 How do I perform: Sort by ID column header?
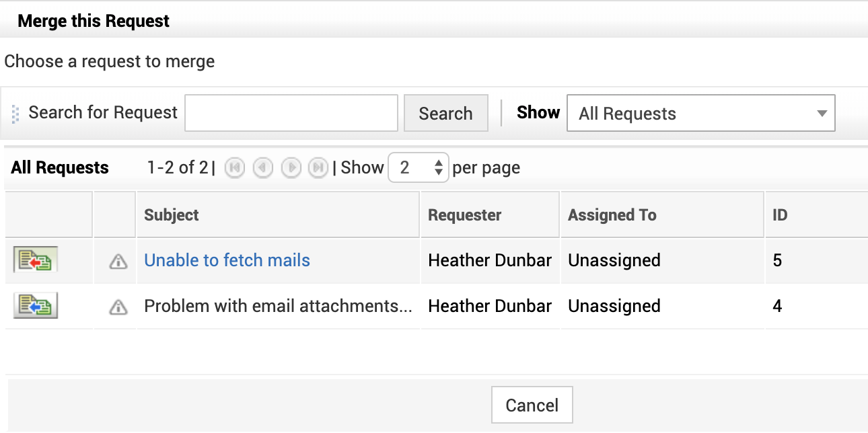point(780,215)
